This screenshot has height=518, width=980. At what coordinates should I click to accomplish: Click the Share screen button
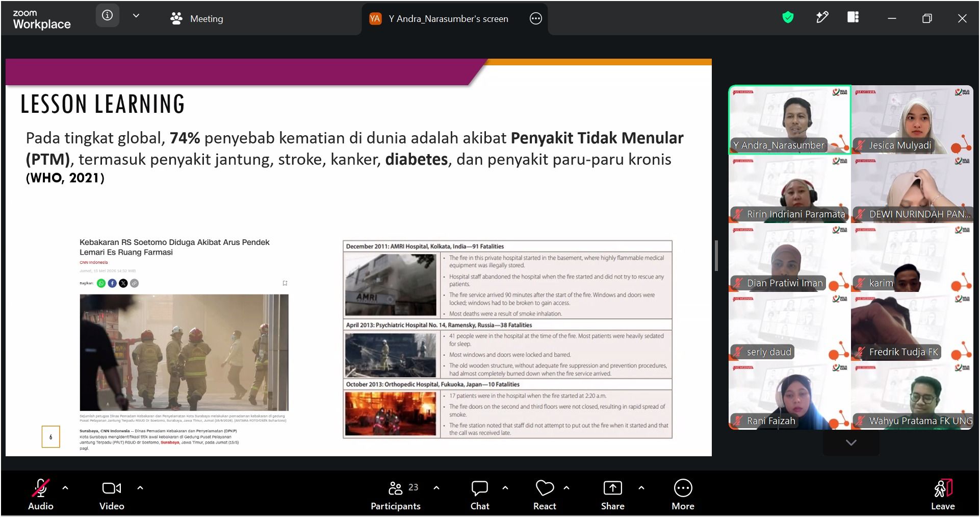pos(613,495)
